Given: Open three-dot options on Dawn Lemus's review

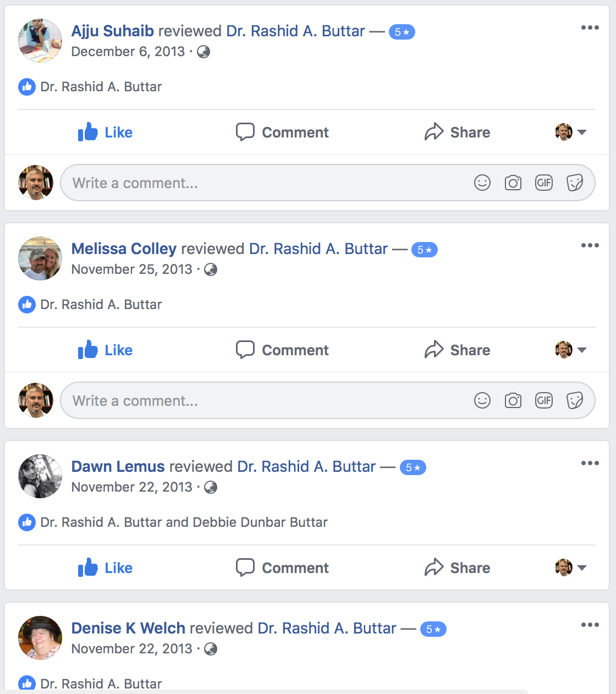Looking at the screenshot, I should coord(590,463).
